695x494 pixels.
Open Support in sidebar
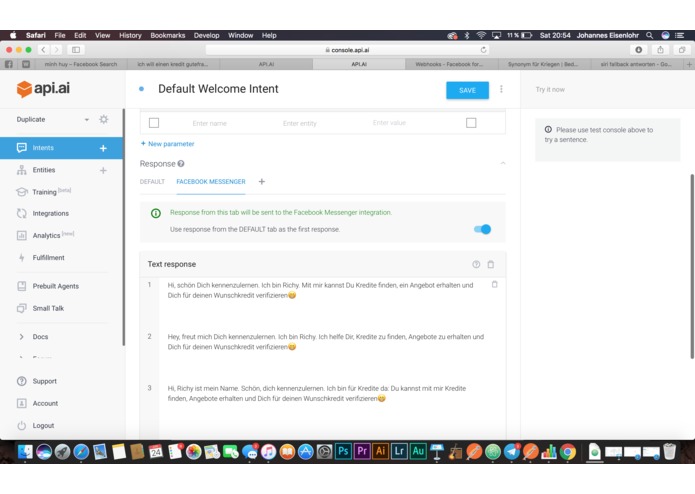(x=44, y=381)
